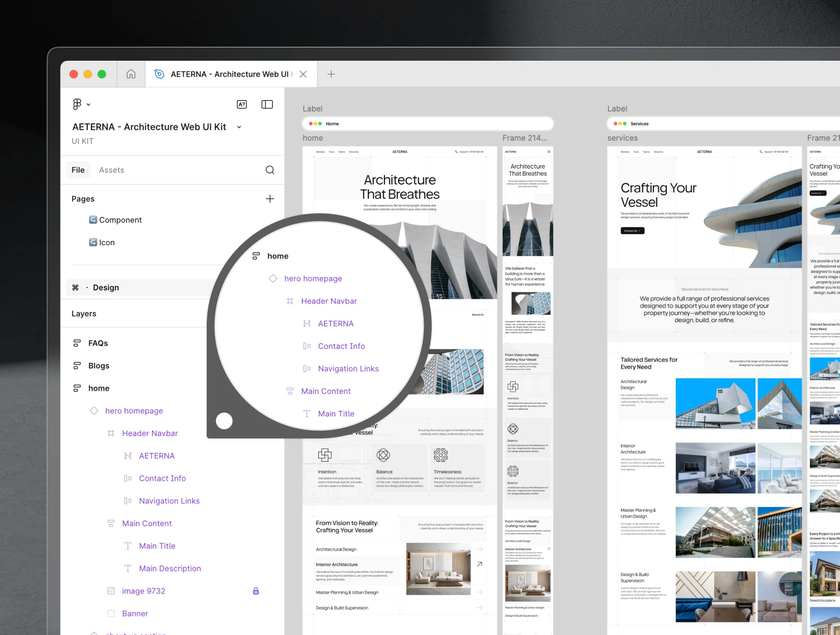This screenshot has height=635, width=840.
Task: Click the Home label bar on canvas
Action: [x=428, y=124]
